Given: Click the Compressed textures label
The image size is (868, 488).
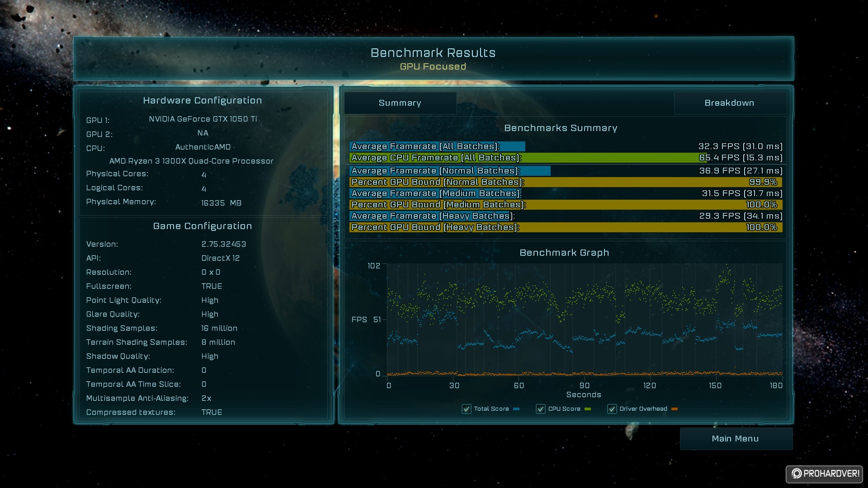Looking at the screenshot, I should (131, 413).
